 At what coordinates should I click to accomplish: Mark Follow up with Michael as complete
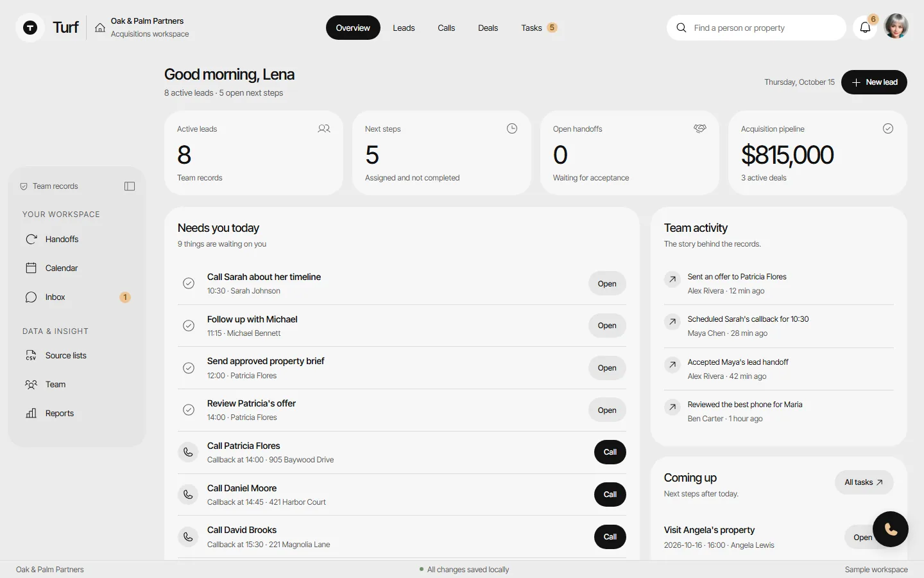[189, 326]
